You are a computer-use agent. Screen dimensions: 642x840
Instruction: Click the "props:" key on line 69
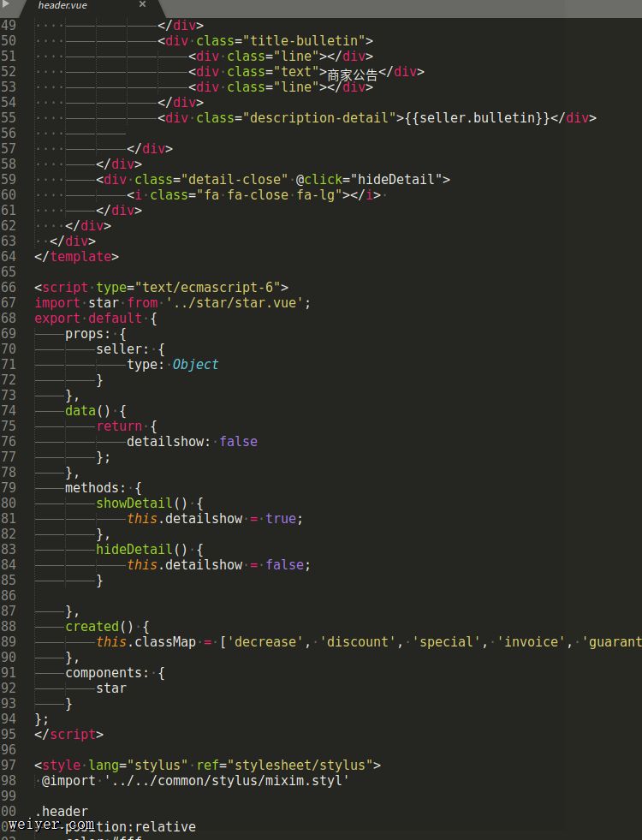click(88, 334)
